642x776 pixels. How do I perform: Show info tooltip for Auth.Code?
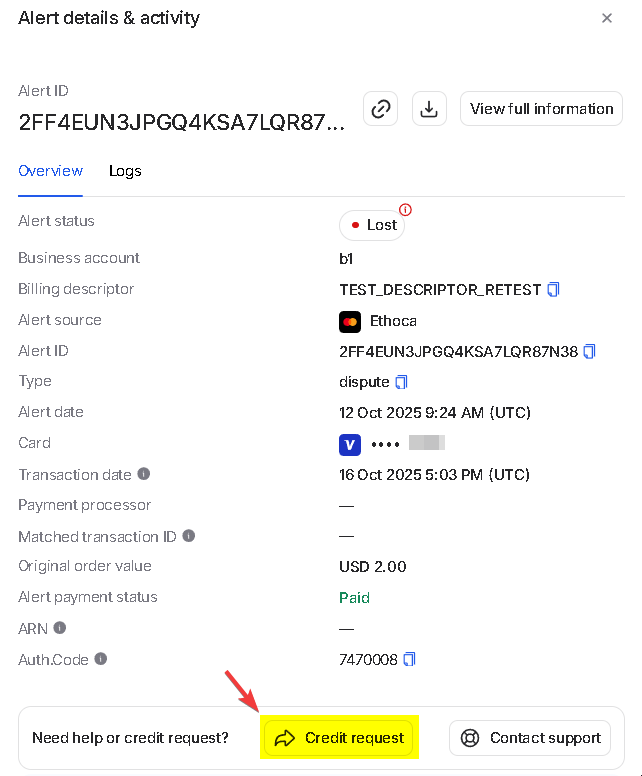coord(101,659)
